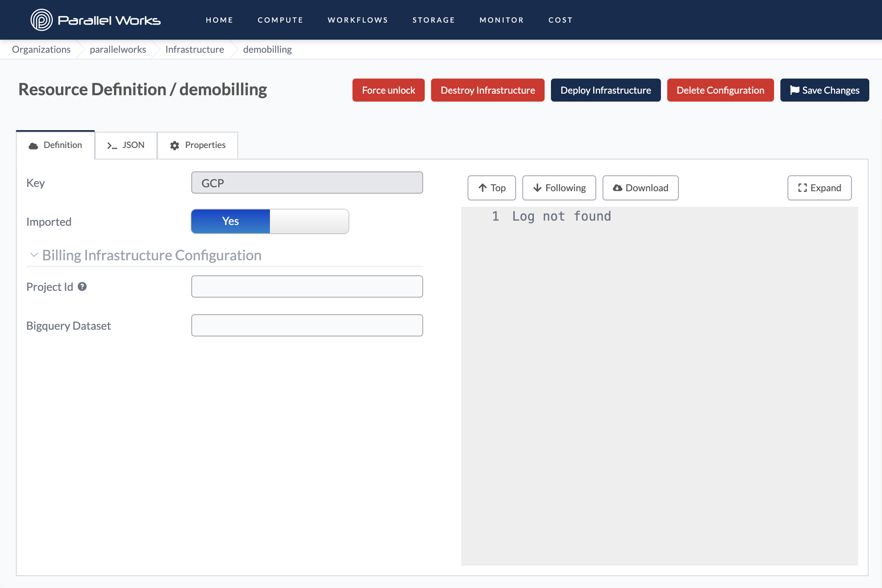Click the Delete Configuration button
This screenshot has width=882, height=588.
(x=720, y=90)
